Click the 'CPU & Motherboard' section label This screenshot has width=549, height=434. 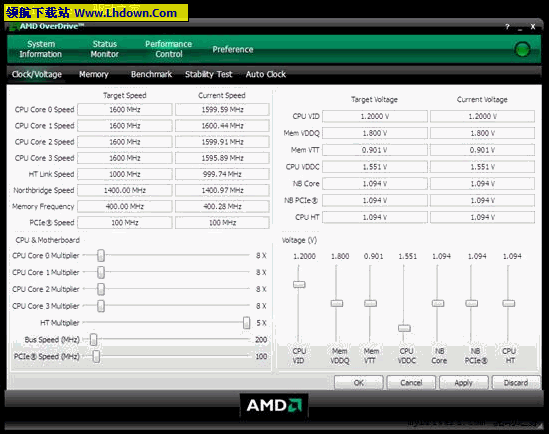click(x=48, y=240)
